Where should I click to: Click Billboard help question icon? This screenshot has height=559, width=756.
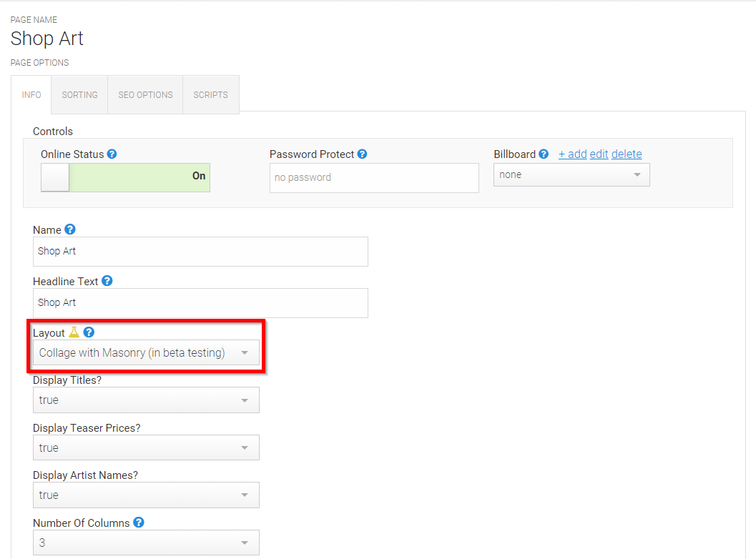(x=544, y=154)
